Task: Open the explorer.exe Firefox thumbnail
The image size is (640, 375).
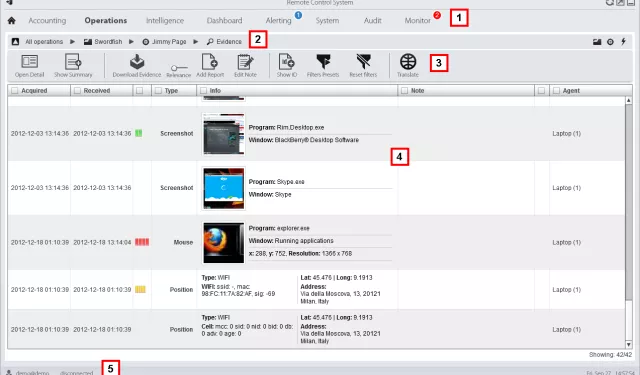Action: pyautogui.click(x=223, y=242)
